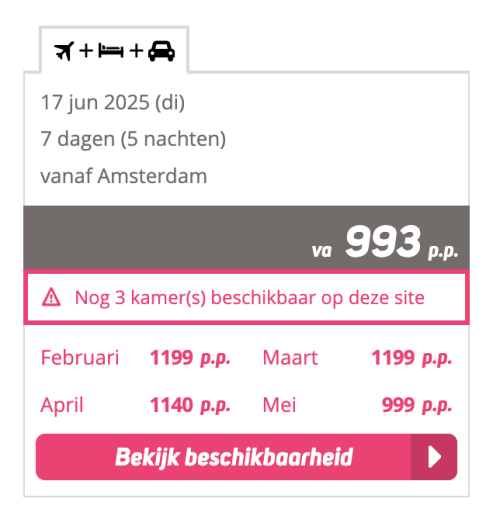Image resolution: width=500 pixels, height=526 pixels.
Task: Select the flight+hotel+car package tab
Action: [x=114, y=50]
